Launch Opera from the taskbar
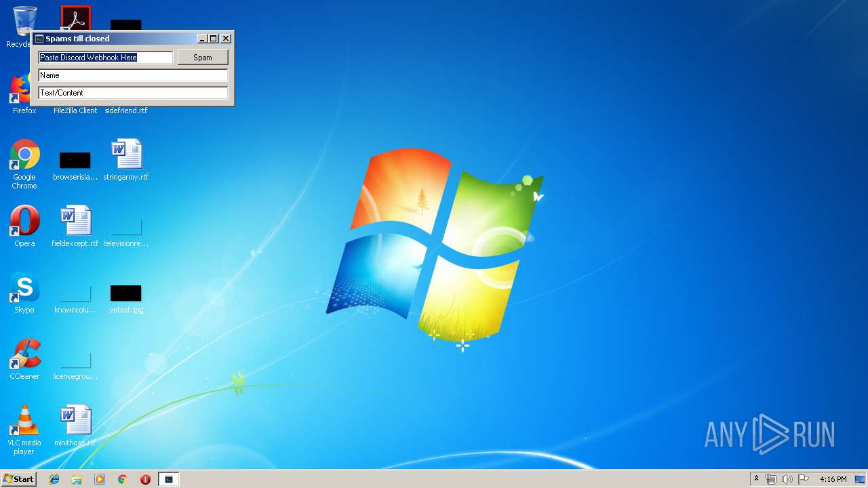 pos(145,479)
